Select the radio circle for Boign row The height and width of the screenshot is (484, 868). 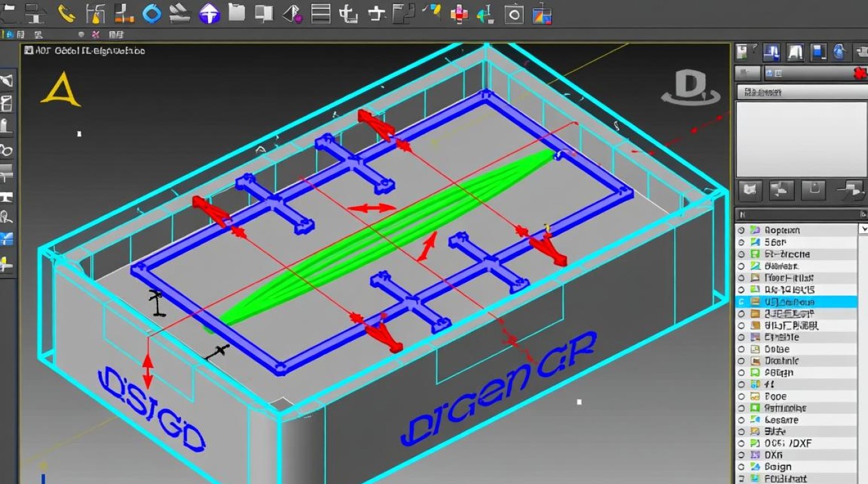[x=741, y=467]
